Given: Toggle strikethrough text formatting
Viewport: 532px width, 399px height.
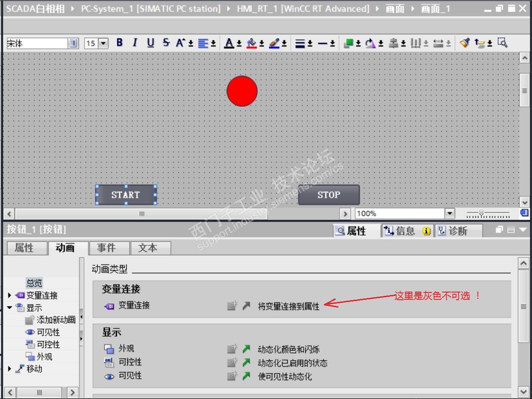Looking at the screenshot, I should (x=166, y=43).
